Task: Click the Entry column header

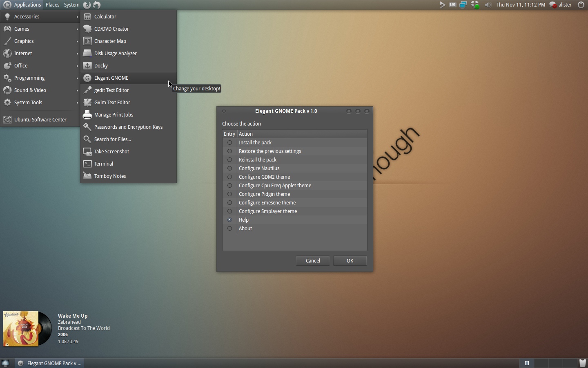Action: 229,134
